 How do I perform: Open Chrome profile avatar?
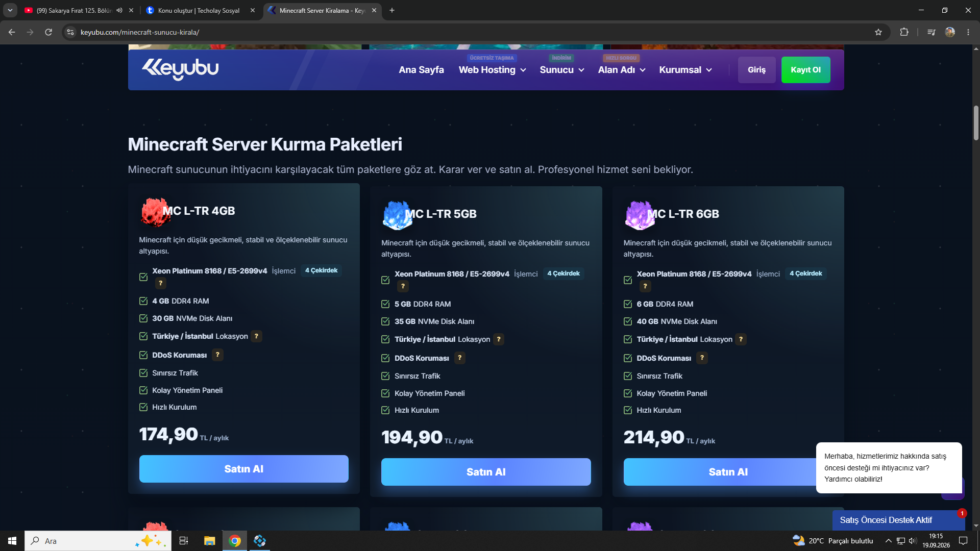pos(950,32)
